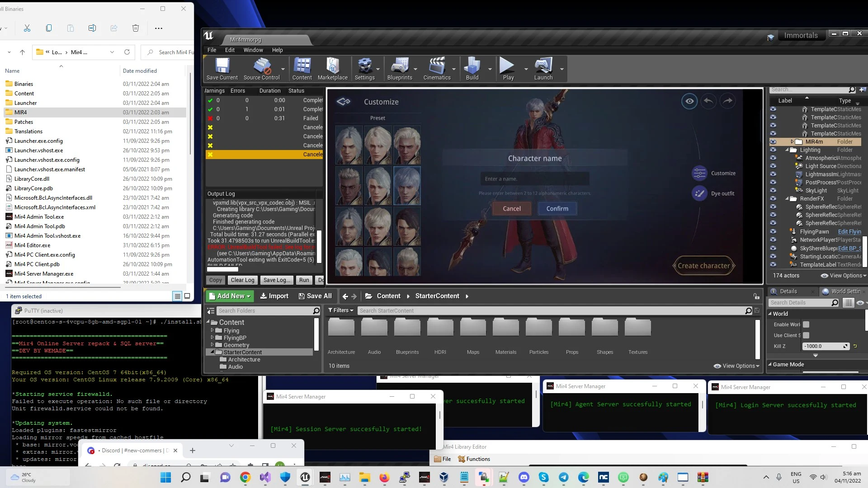Toggle visibility eye of Lighting folder
Image resolution: width=868 pixels, height=488 pixels.
pyautogui.click(x=773, y=150)
